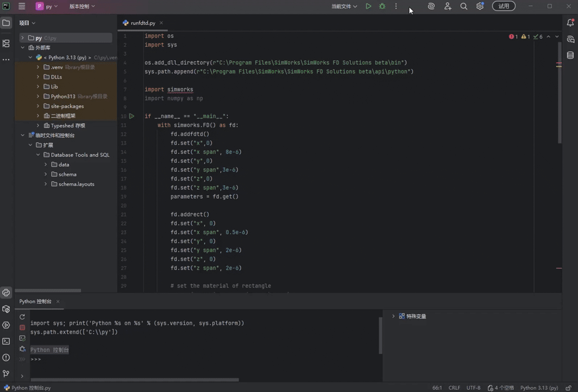Open the 版本控制 dropdown
Image resolution: width=578 pixels, height=392 pixels.
click(82, 6)
